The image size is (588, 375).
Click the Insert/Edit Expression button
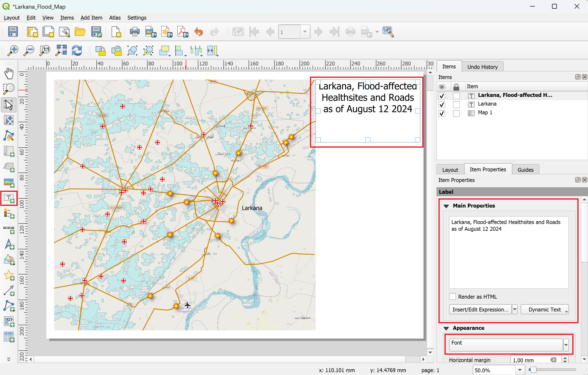[480, 309]
